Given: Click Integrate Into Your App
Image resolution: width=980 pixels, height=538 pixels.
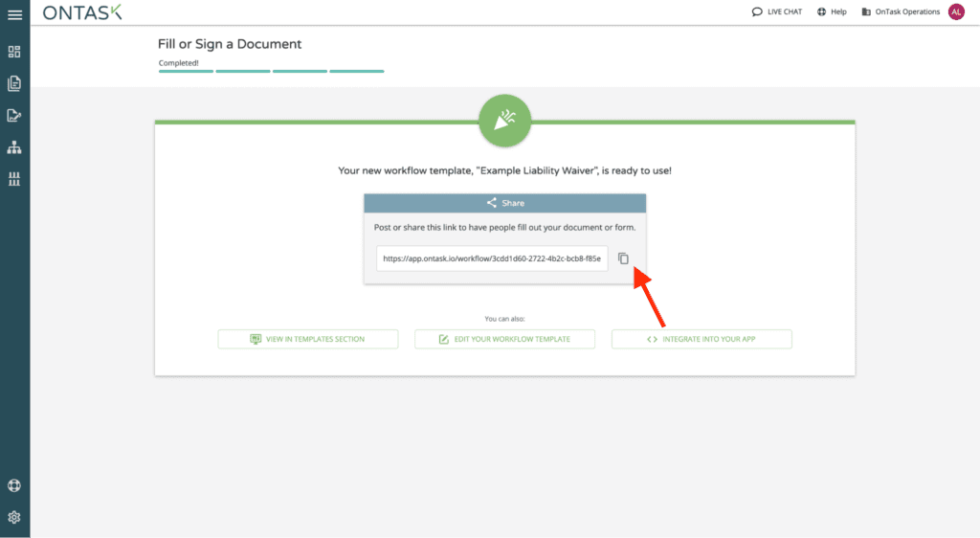Looking at the screenshot, I should (x=702, y=339).
